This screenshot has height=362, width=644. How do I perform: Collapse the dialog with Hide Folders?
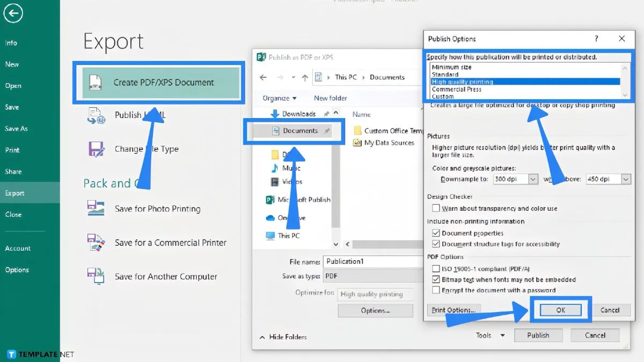(283, 337)
